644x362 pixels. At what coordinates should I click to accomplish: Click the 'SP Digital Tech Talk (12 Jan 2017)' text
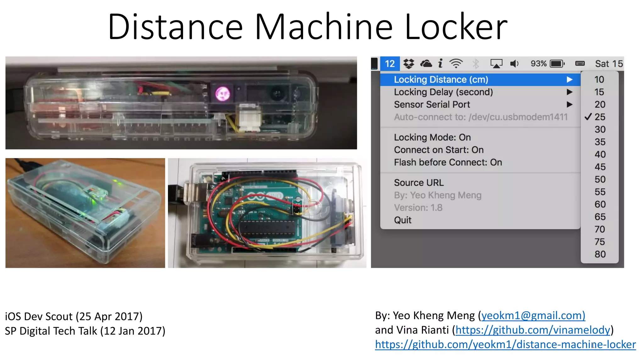click(85, 331)
